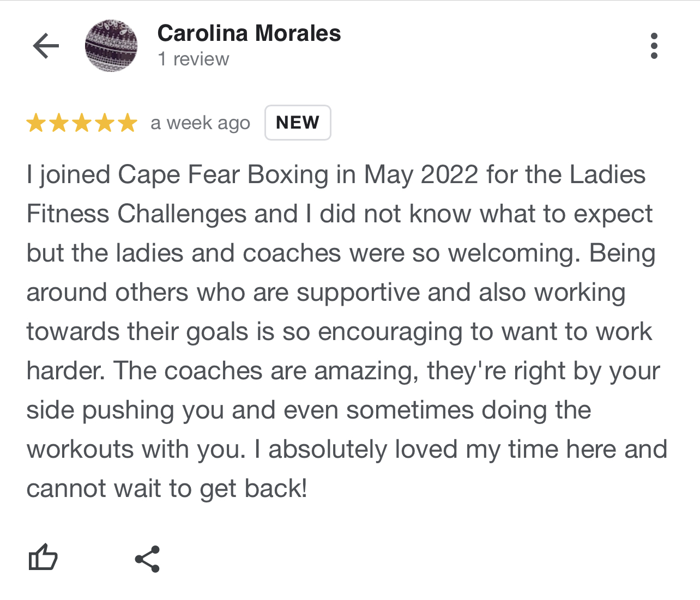This screenshot has width=700, height=600.
Task: Click the third yellow rating star
Action: [82, 123]
